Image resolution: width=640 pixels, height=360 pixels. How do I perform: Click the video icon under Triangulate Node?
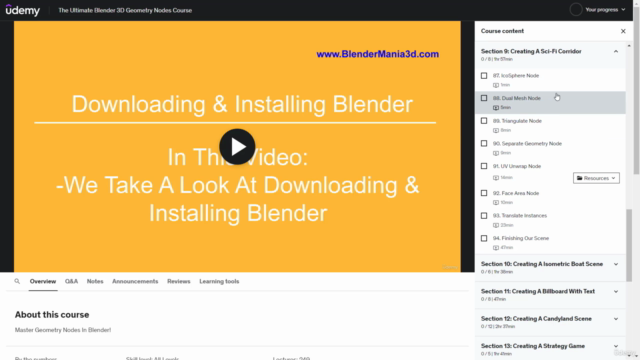tap(496, 130)
